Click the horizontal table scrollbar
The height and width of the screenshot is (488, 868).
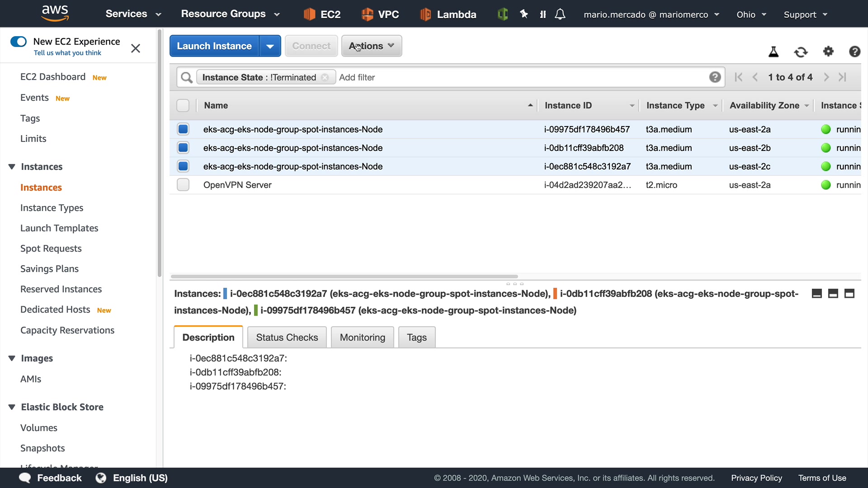(344, 276)
